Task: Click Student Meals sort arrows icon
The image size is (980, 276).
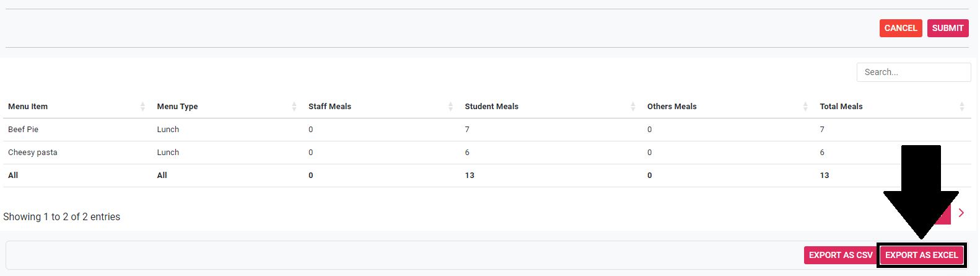Action: point(632,107)
